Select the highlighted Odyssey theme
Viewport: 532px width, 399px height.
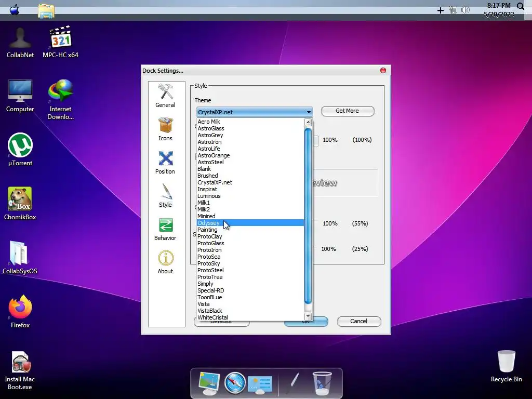(250, 223)
